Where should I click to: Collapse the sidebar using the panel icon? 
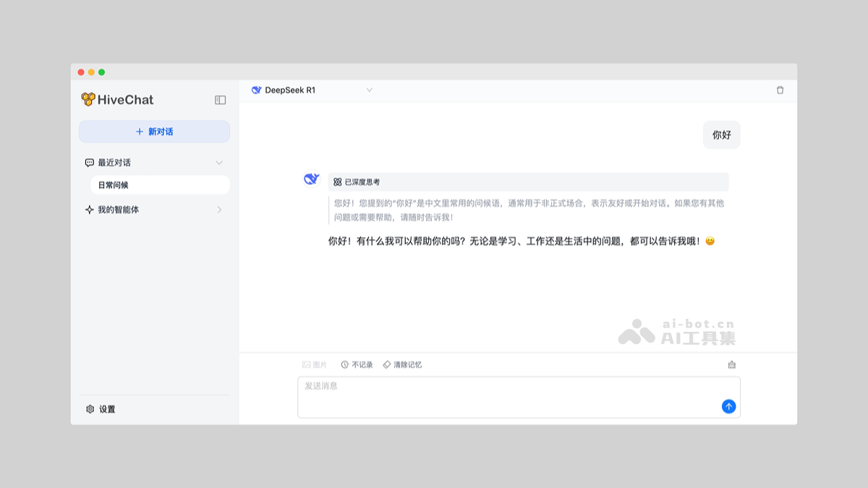point(219,100)
